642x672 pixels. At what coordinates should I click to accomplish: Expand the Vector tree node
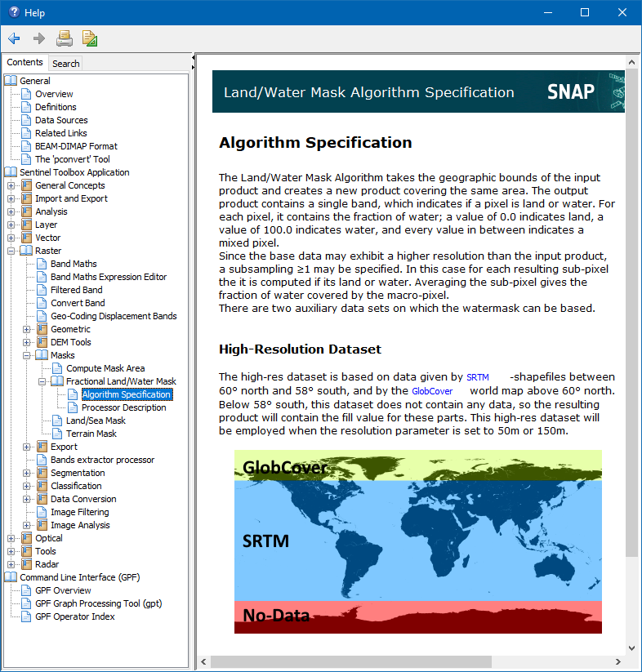[11, 238]
